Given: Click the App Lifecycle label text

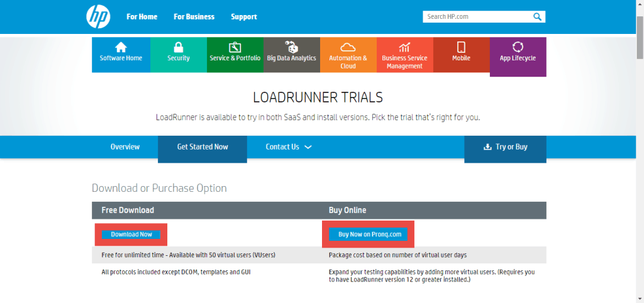Looking at the screenshot, I should pyautogui.click(x=518, y=58).
